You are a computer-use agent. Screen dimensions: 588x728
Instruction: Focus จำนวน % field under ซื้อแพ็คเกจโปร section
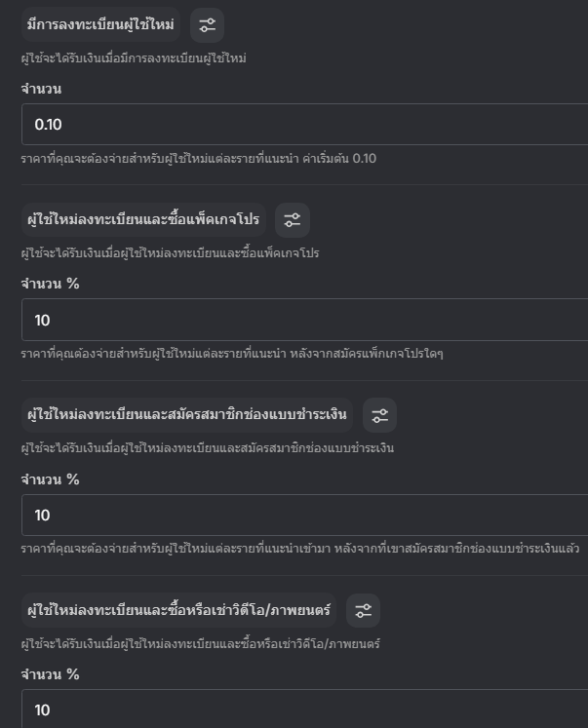[x=304, y=320]
